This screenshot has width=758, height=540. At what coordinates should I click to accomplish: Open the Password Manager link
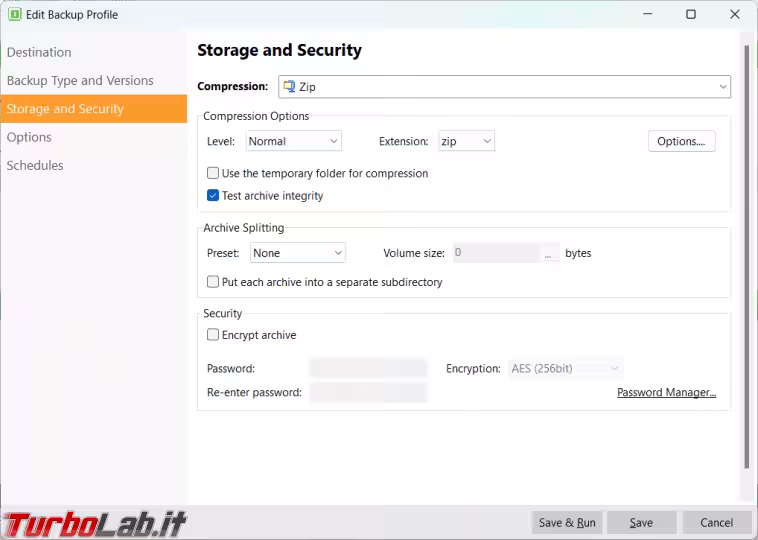pyautogui.click(x=667, y=392)
